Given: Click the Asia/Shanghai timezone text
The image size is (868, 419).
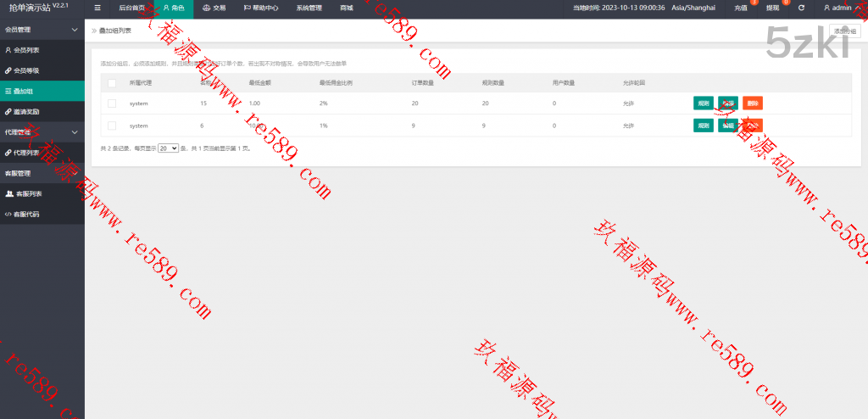Looking at the screenshot, I should [x=693, y=8].
